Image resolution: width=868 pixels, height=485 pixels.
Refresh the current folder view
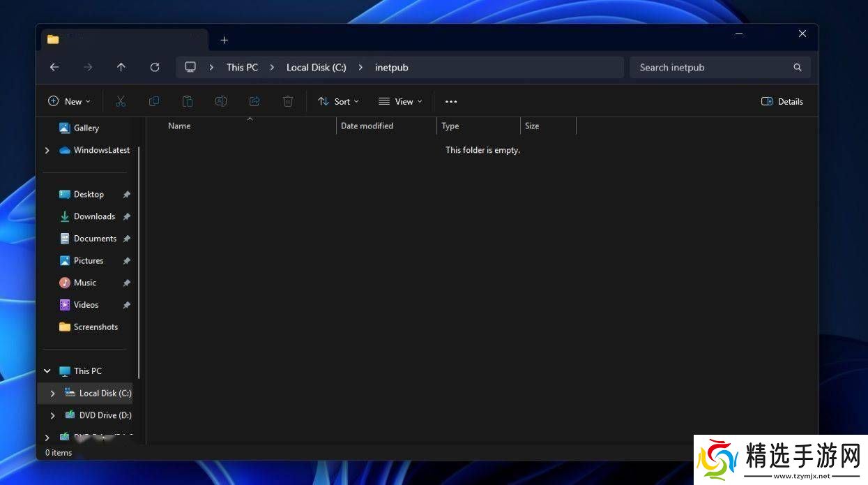point(155,68)
